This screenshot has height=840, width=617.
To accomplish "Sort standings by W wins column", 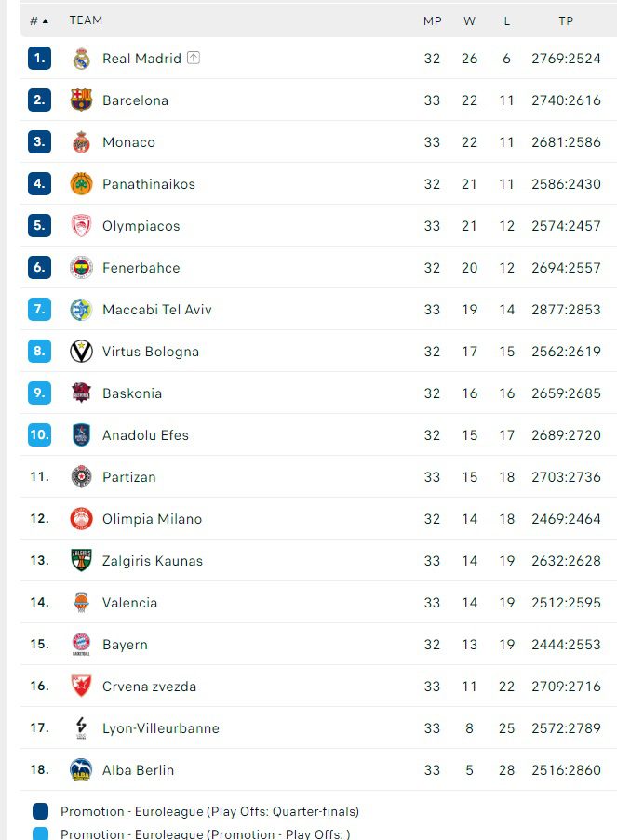I will (469, 20).
